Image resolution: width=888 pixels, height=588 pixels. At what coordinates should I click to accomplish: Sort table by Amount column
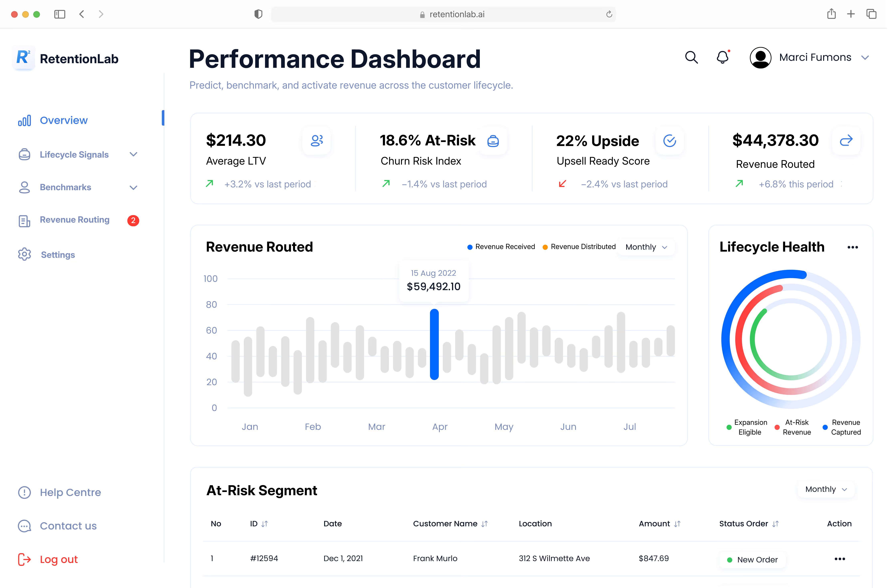(677, 524)
